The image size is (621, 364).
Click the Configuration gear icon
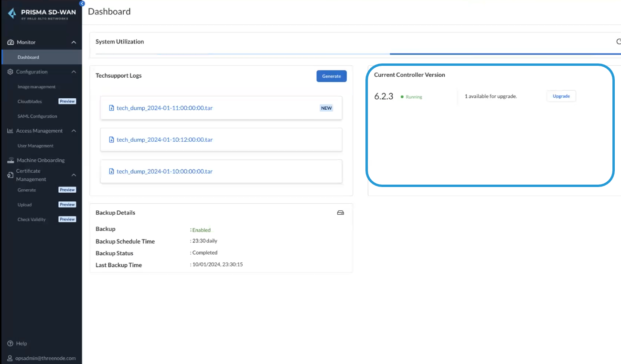[x=11, y=72]
